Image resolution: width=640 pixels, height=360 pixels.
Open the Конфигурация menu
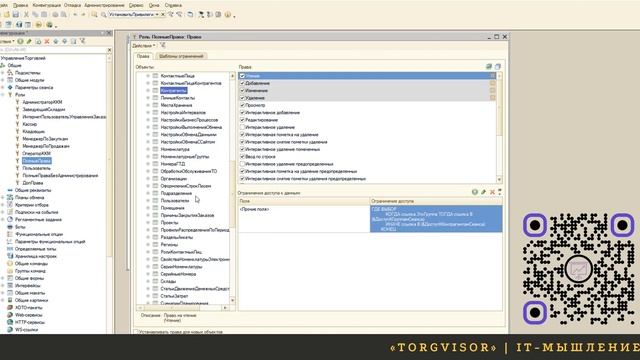[x=47, y=5]
